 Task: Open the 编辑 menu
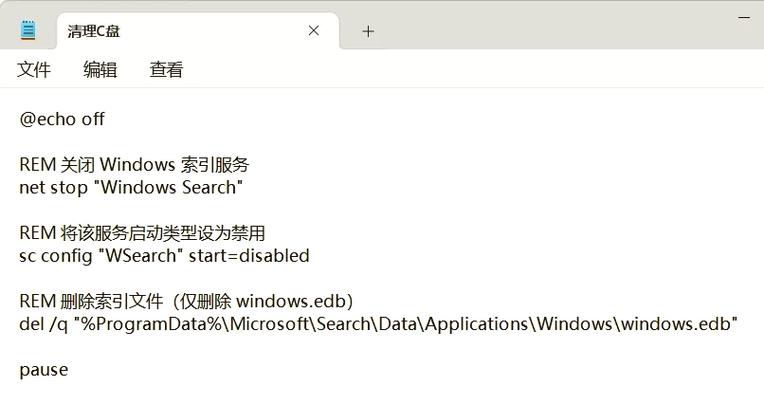point(100,70)
